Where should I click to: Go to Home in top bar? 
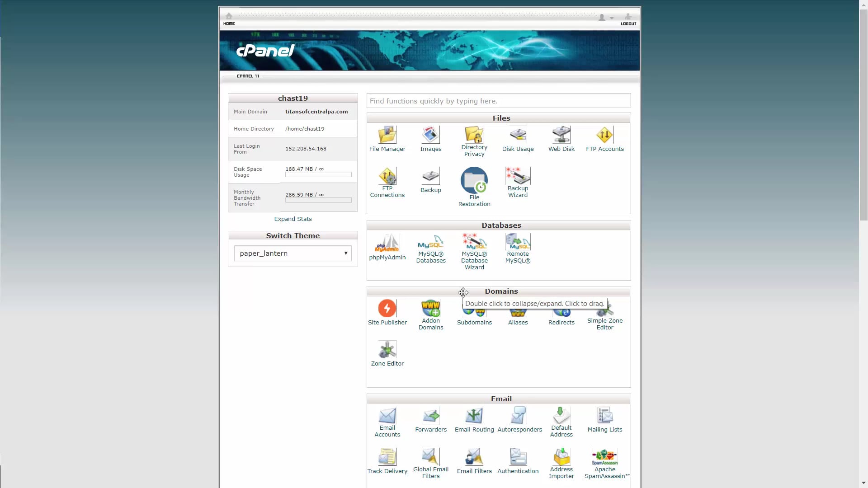pyautogui.click(x=229, y=19)
